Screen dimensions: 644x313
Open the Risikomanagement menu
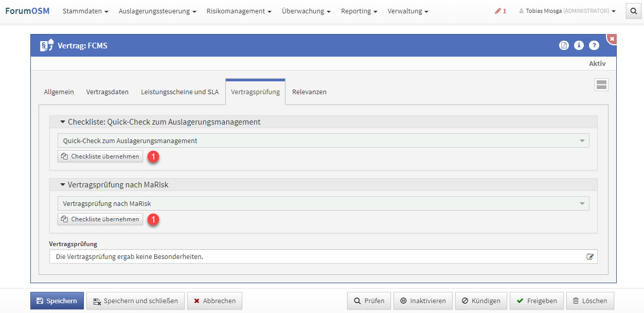click(239, 11)
